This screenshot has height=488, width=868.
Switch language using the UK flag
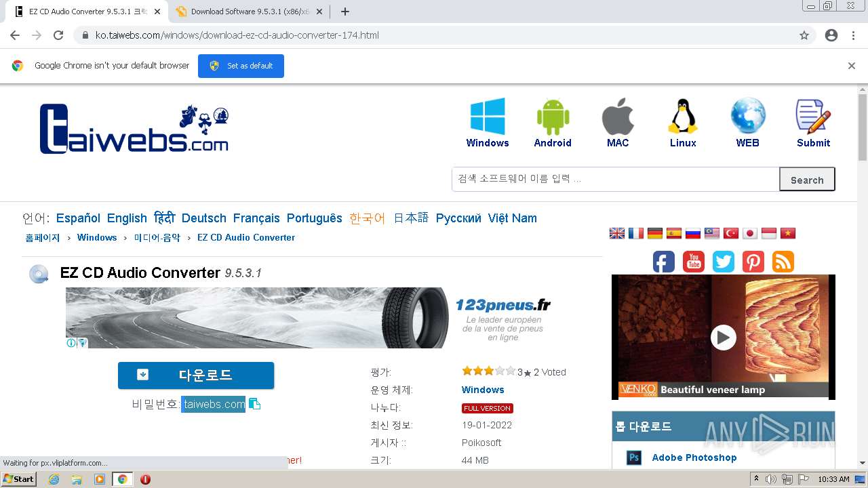pyautogui.click(x=617, y=233)
